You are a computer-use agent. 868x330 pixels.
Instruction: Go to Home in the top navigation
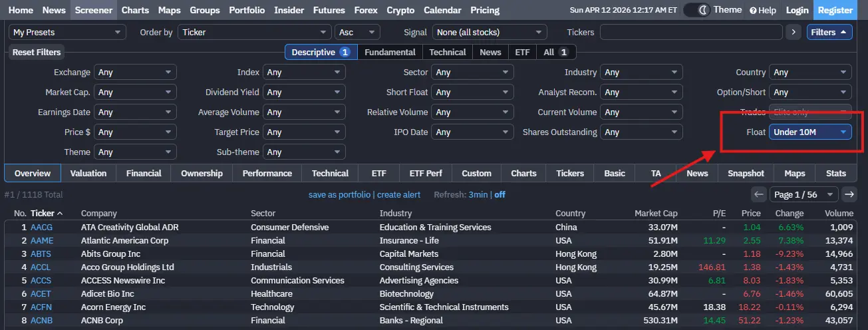coord(21,10)
